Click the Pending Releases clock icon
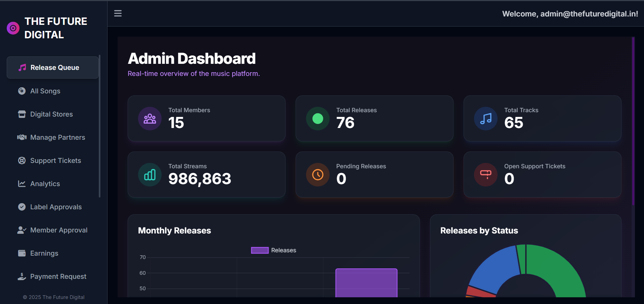 click(x=317, y=175)
